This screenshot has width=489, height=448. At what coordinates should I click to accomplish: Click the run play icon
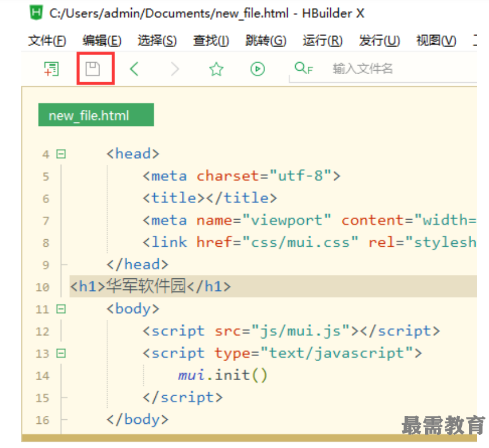pos(258,69)
